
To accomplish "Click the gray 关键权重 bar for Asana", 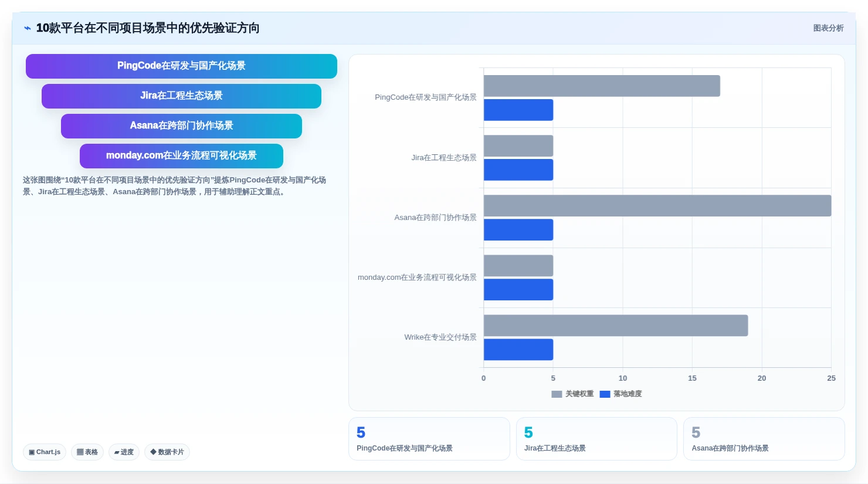I will pyautogui.click(x=657, y=205).
